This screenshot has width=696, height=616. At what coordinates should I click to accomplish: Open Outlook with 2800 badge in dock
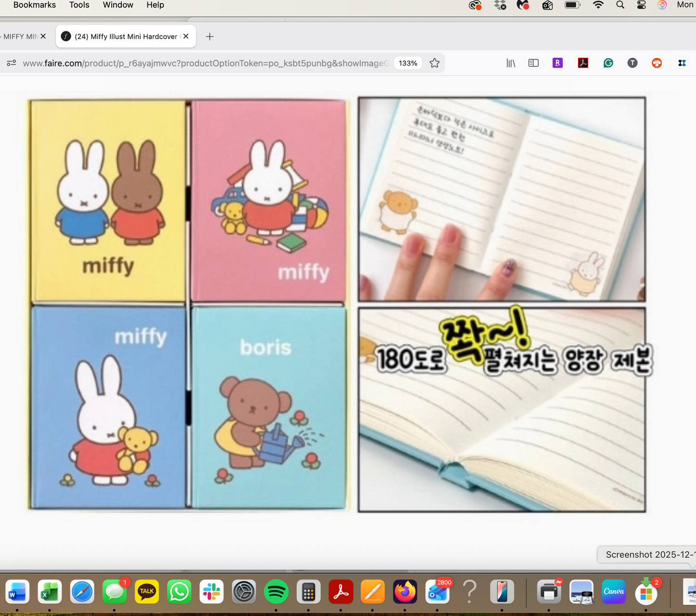coord(437,592)
